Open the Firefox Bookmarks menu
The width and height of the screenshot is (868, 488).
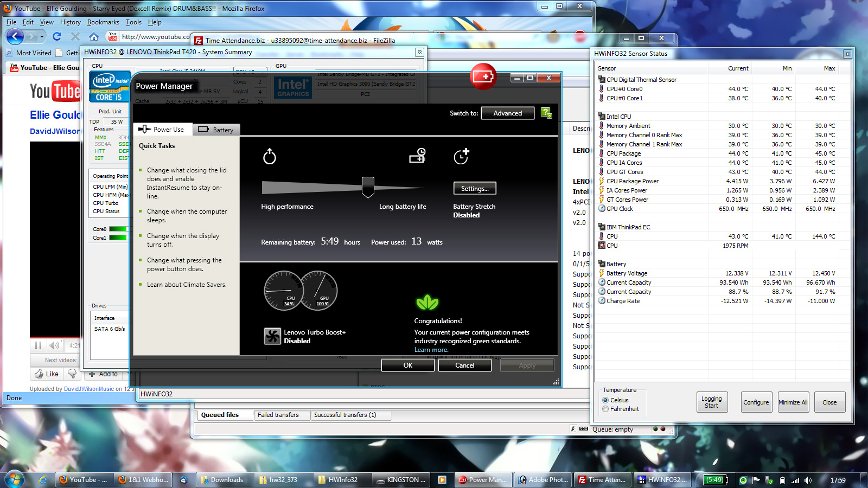(103, 22)
